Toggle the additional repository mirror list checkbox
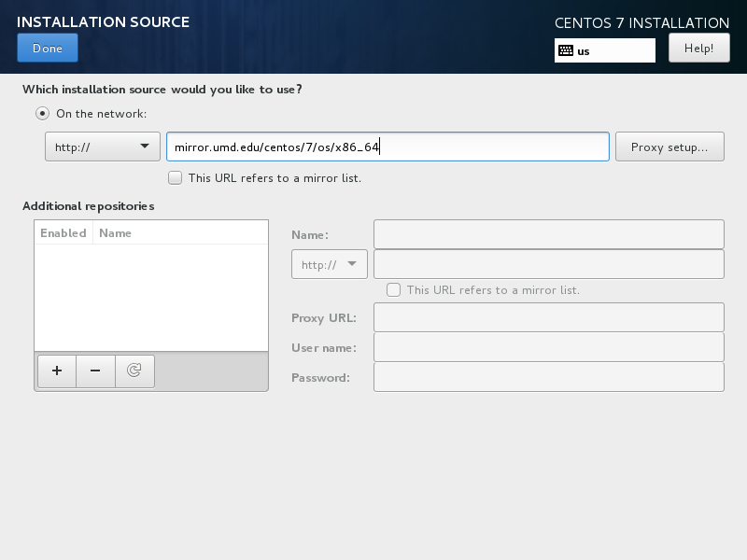This screenshot has width=747, height=560. point(393,290)
